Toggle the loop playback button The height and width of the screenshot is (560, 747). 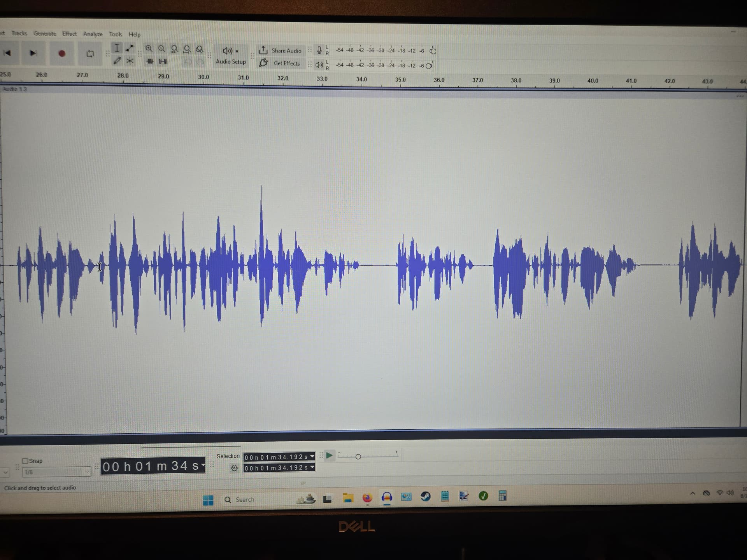[90, 54]
